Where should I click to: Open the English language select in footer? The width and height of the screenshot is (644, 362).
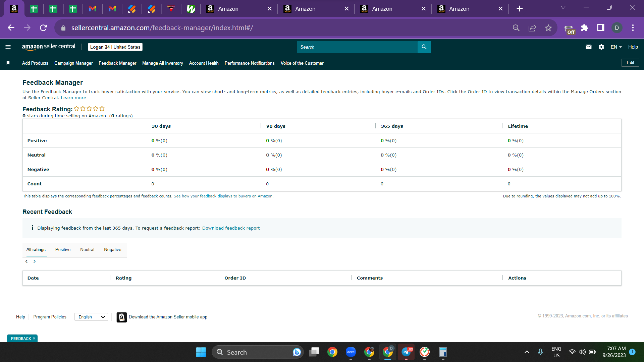[91, 317]
